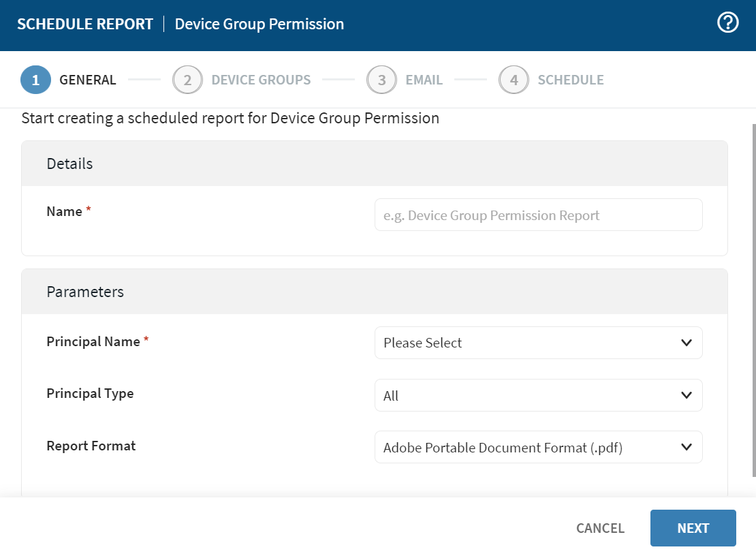
Task: Click the Principal Name chevron arrow
Action: pyautogui.click(x=687, y=343)
